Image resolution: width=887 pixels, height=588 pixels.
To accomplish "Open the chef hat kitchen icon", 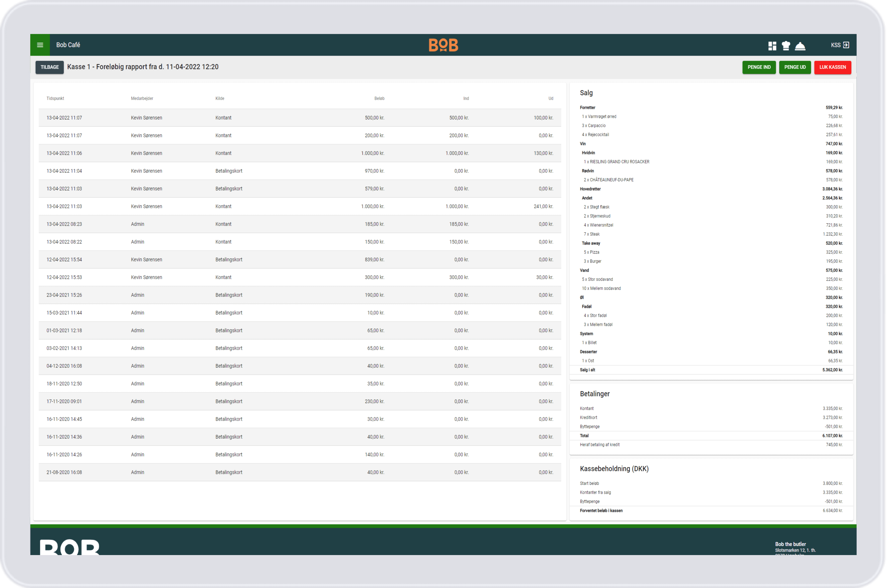I will click(x=786, y=46).
